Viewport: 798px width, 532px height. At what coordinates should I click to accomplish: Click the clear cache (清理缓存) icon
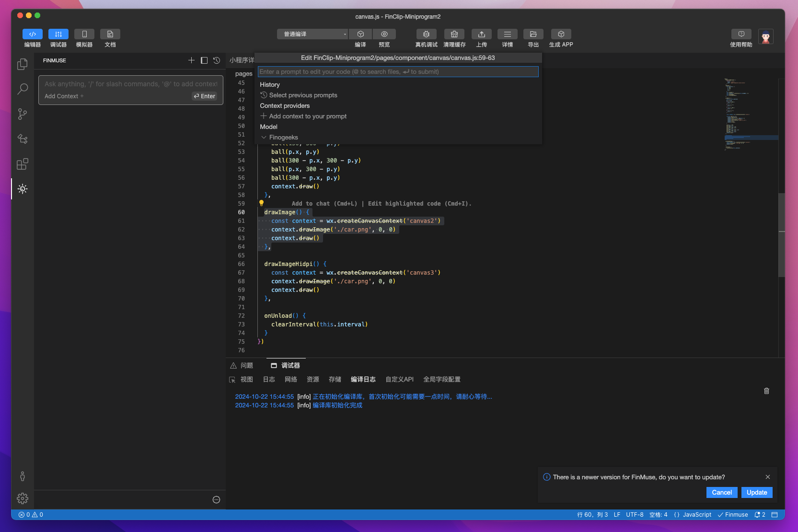point(454,34)
